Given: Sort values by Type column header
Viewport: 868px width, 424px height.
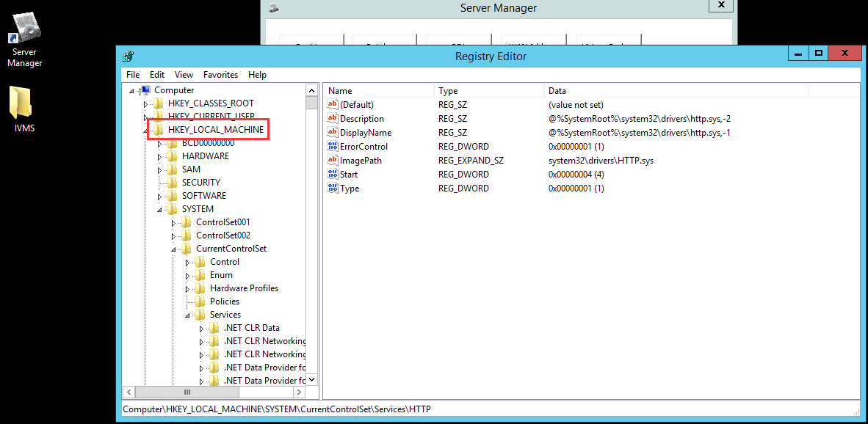Looking at the screenshot, I should tap(489, 91).
